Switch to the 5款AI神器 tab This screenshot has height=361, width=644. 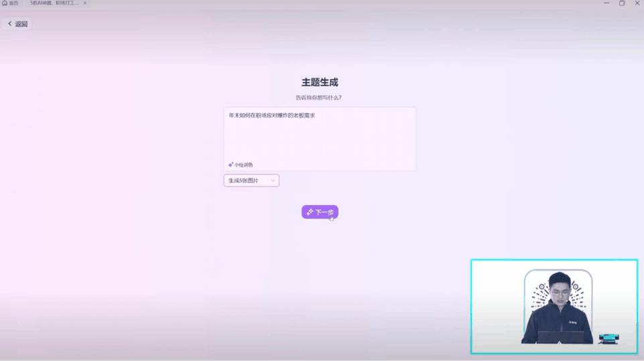(x=54, y=3)
